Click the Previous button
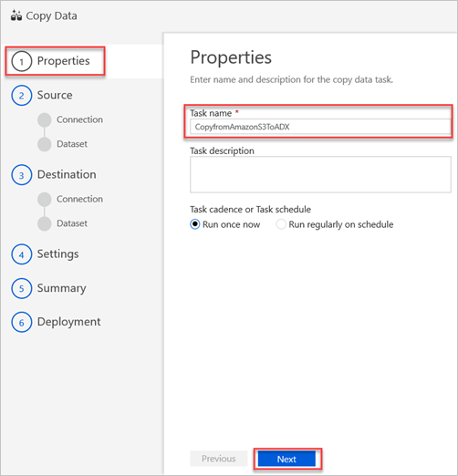The height and width of the screenshot is (476, 458). pos(219,459)
